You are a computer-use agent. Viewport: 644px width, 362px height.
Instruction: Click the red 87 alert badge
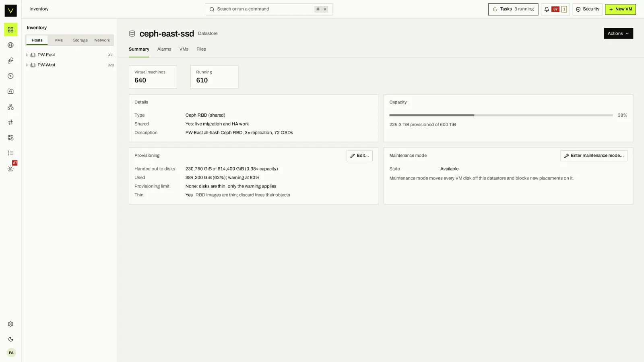click(x=555, y=9)
